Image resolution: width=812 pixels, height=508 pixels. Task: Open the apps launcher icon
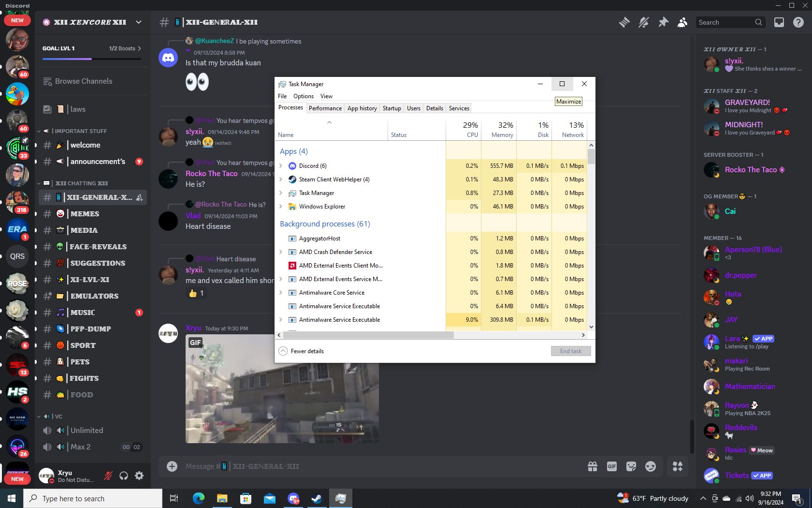678,466
